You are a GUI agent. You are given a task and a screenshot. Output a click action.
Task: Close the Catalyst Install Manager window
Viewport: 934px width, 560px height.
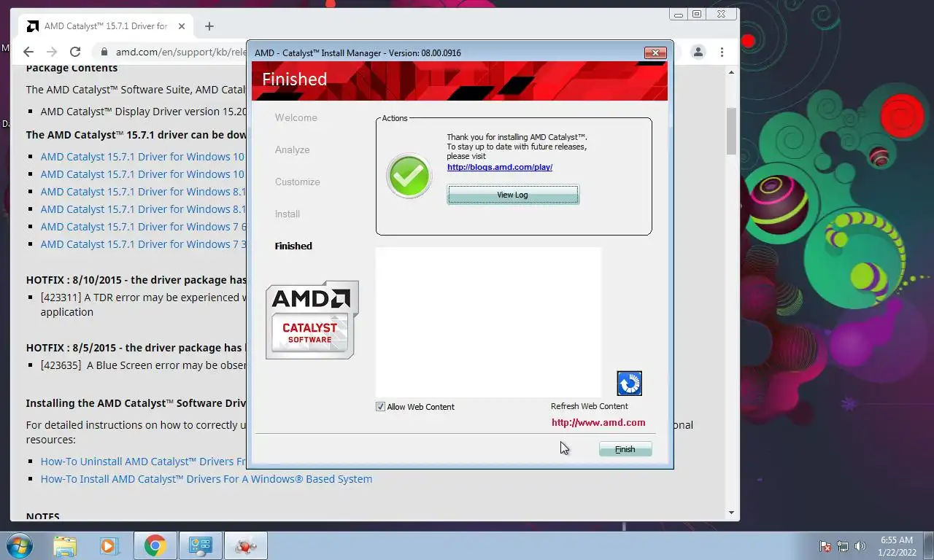tap(655, 52)
